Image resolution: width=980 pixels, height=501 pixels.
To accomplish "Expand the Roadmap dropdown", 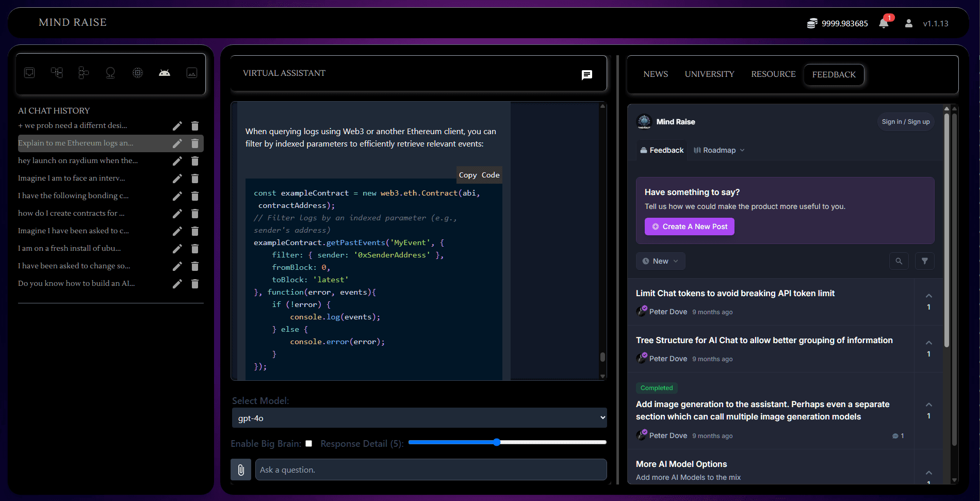I will coord(719,150).
